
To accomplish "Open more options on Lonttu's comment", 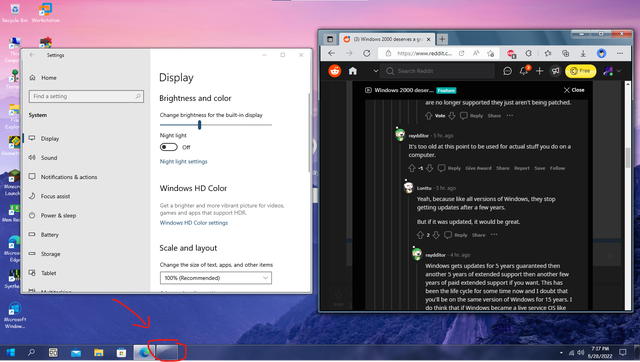I will click(494, 235).
